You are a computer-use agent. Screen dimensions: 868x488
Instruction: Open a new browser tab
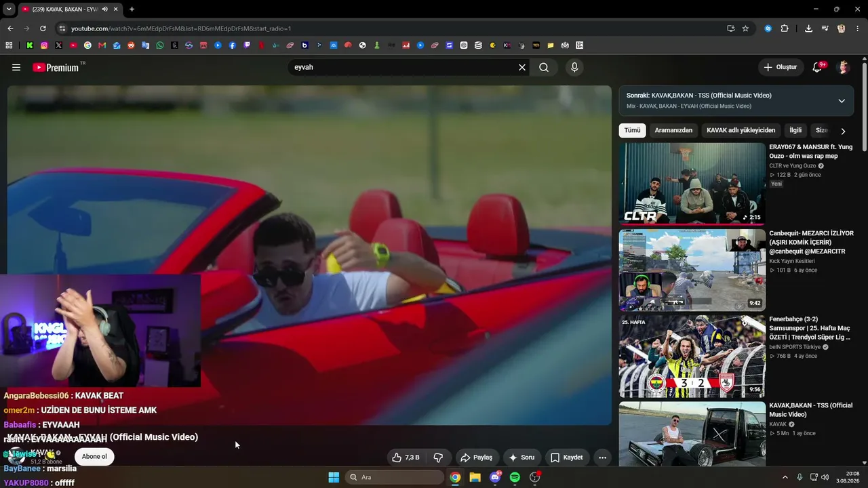point(132,9)
